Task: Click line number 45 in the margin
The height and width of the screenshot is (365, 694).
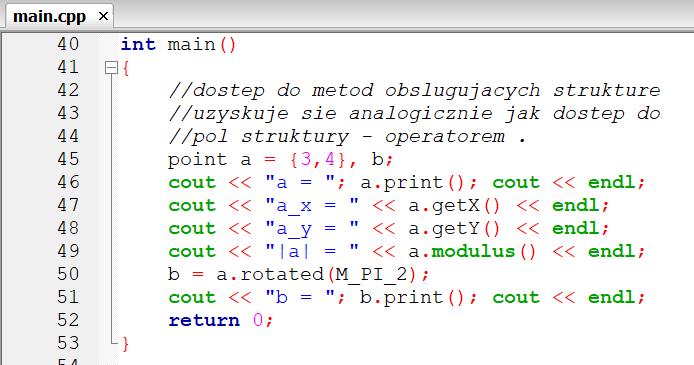Action: pos(68,159)
